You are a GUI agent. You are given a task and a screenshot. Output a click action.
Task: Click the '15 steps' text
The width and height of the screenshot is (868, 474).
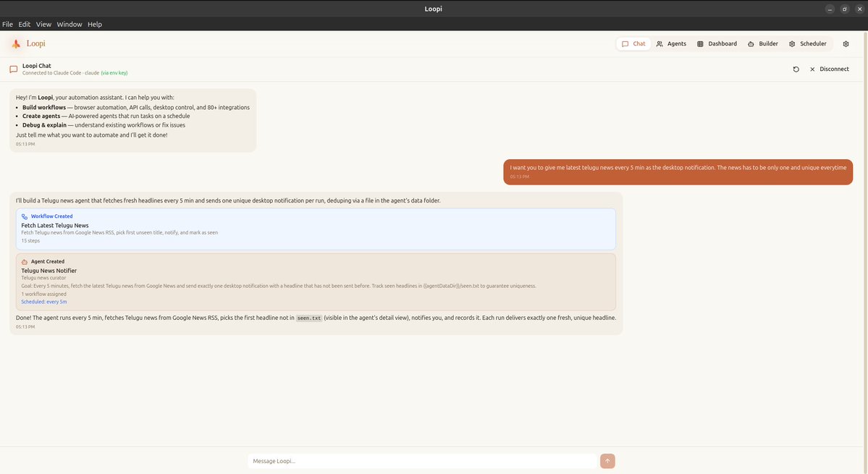point(30,241)
